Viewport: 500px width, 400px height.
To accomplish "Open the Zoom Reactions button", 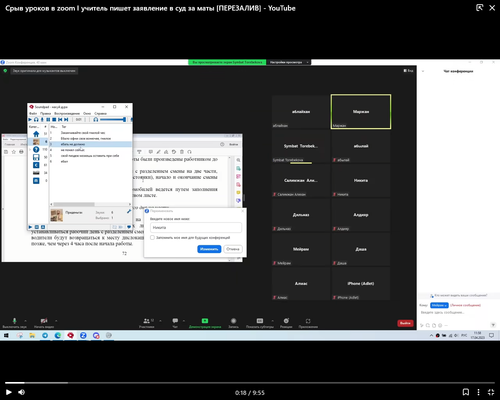I will pyautogui.click(x=286, y=322).
